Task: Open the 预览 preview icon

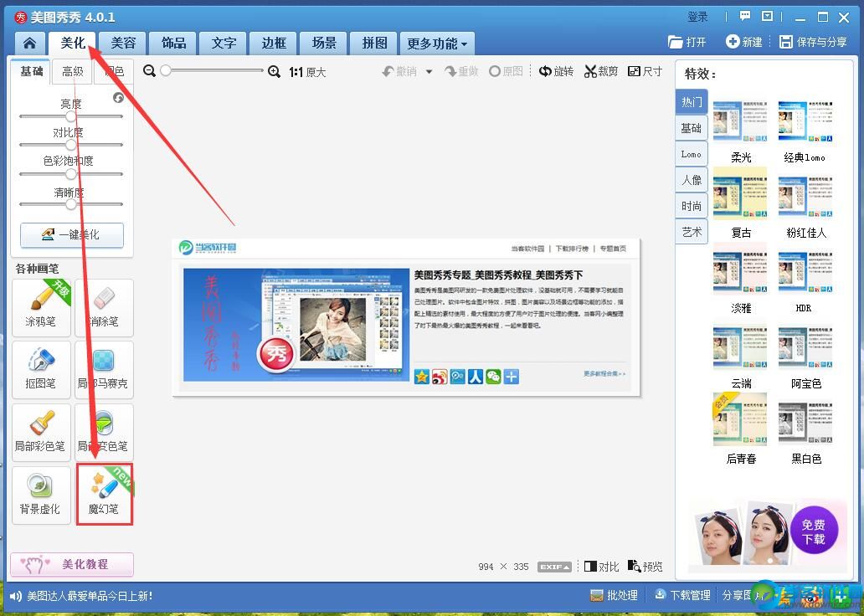Action: pyautogui.click(x=645, y=567)
